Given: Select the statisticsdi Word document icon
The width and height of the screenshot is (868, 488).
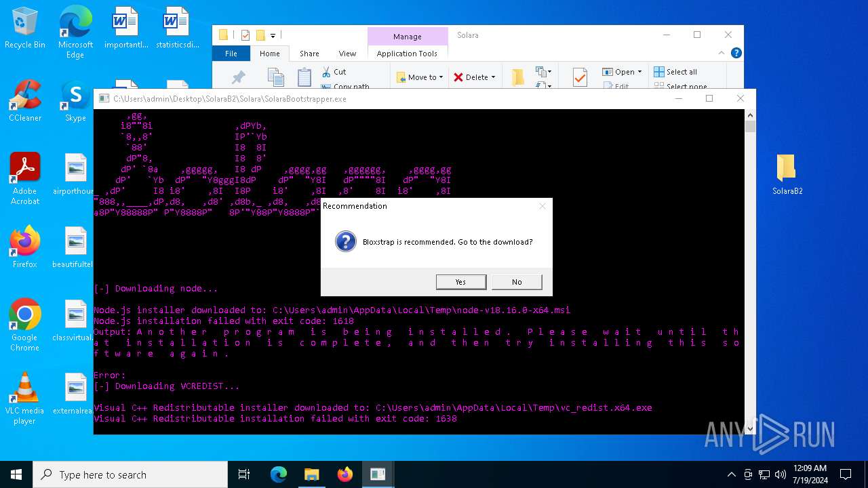Looking at the screenshot, I should pyautogui.click(x=177, y=28).
